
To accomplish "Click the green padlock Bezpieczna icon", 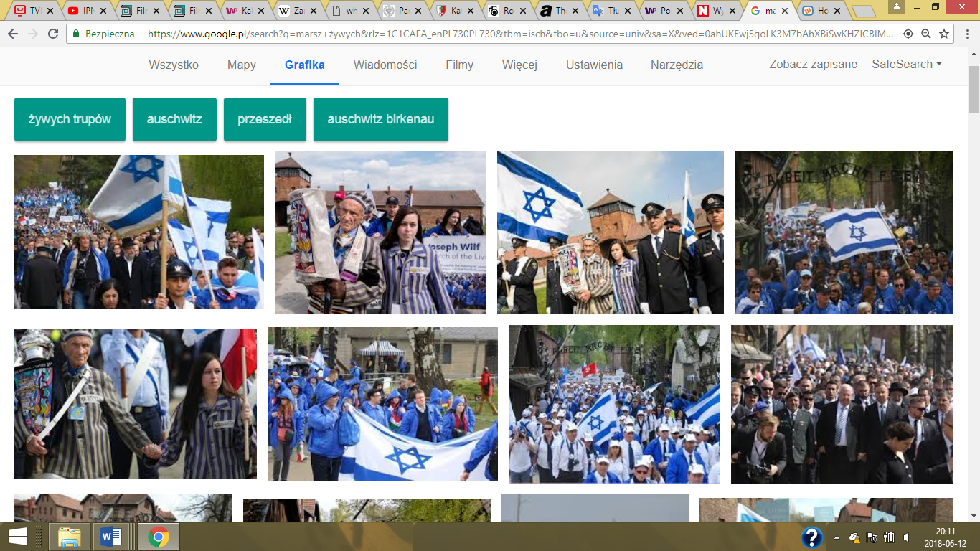I will pos(76,34).
